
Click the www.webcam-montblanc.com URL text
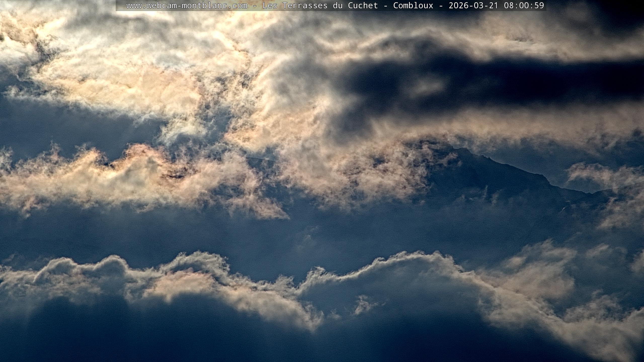187,6
